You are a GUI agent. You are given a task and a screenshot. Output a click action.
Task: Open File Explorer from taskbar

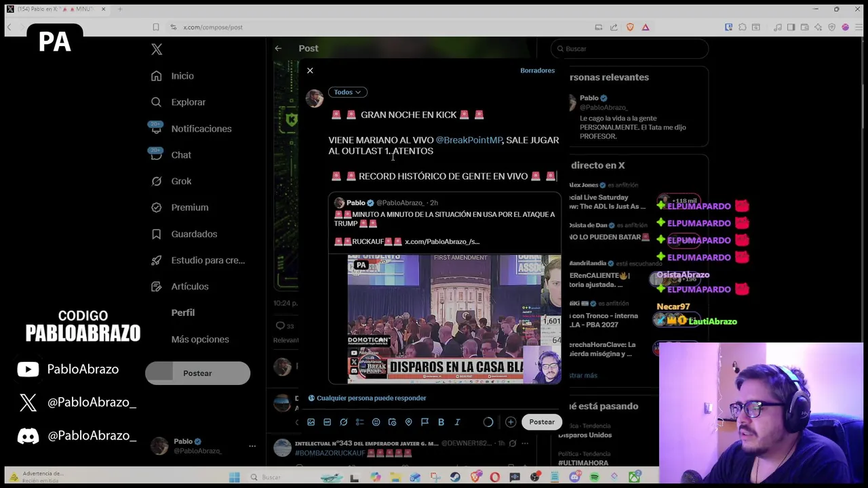[395, 477]
